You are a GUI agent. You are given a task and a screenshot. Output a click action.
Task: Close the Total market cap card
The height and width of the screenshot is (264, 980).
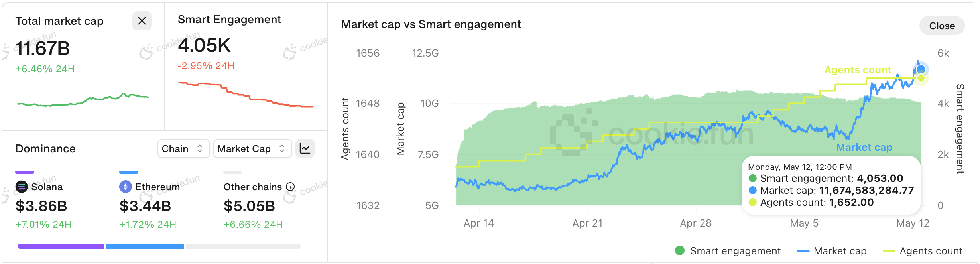pos(142,21)
